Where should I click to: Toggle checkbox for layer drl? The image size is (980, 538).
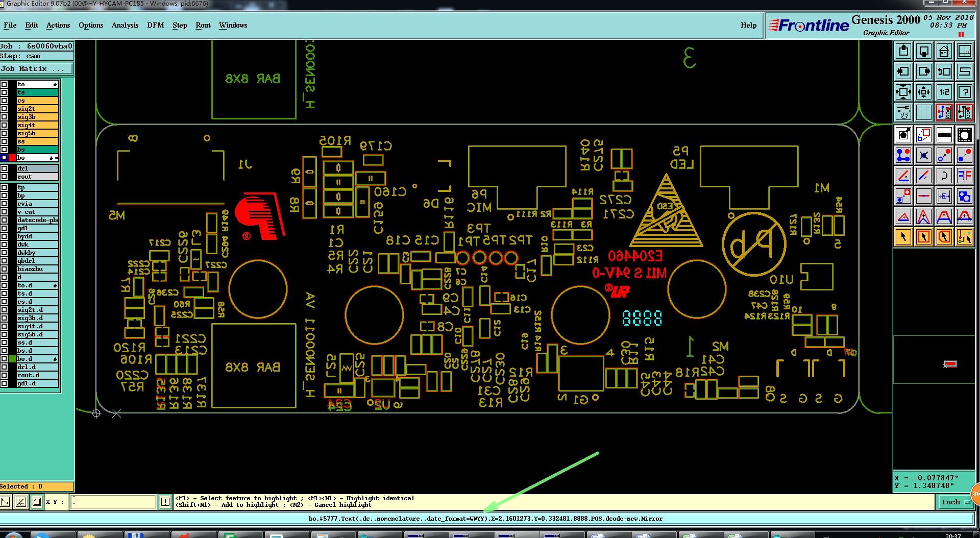click(x=4, y=168)
